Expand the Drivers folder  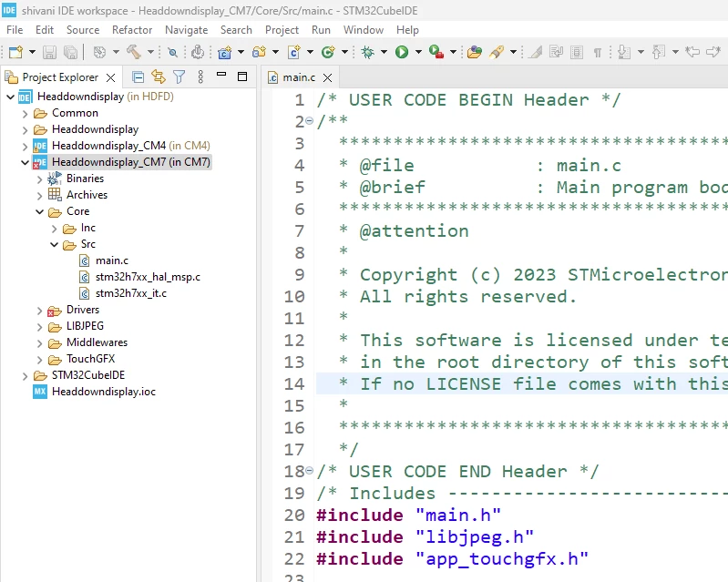coord(39,310)
